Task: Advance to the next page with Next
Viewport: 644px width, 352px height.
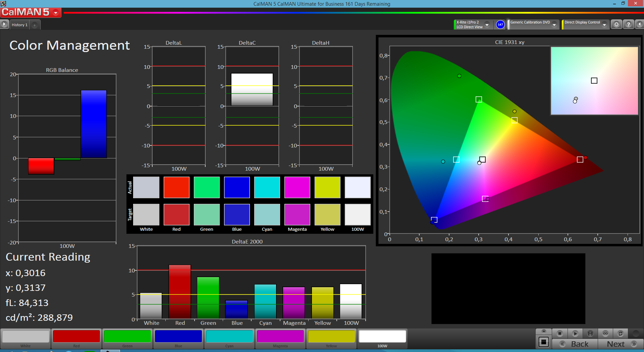Action: 621,344
